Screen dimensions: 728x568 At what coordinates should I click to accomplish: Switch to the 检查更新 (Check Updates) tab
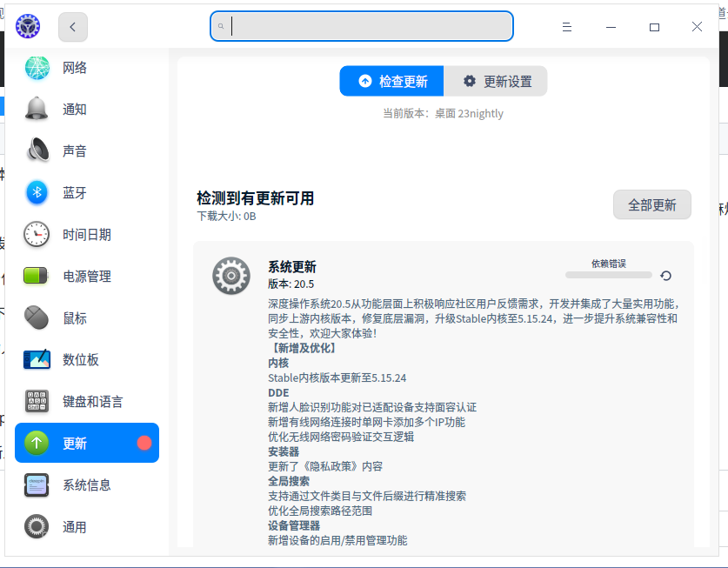coord(391,81)
